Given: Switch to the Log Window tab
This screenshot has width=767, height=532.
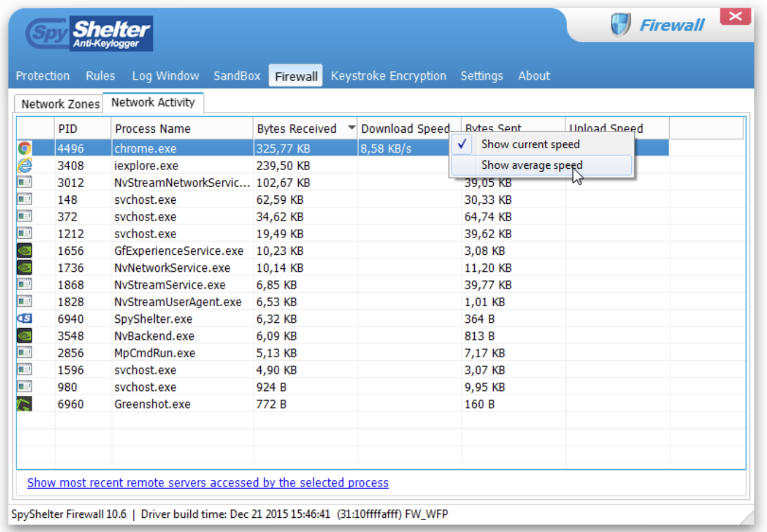Looking at the screenshot, I should (x=165, y=76).
